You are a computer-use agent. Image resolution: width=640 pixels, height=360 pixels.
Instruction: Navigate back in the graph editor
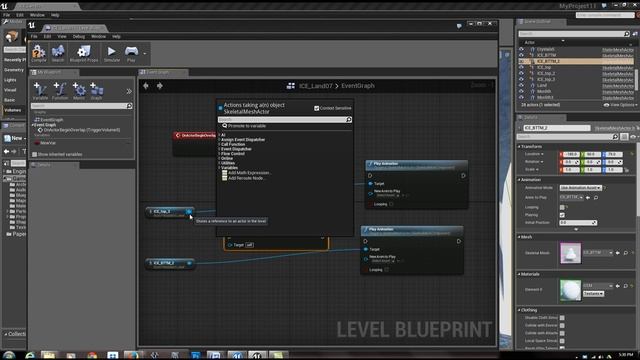(x=146, y=86)
